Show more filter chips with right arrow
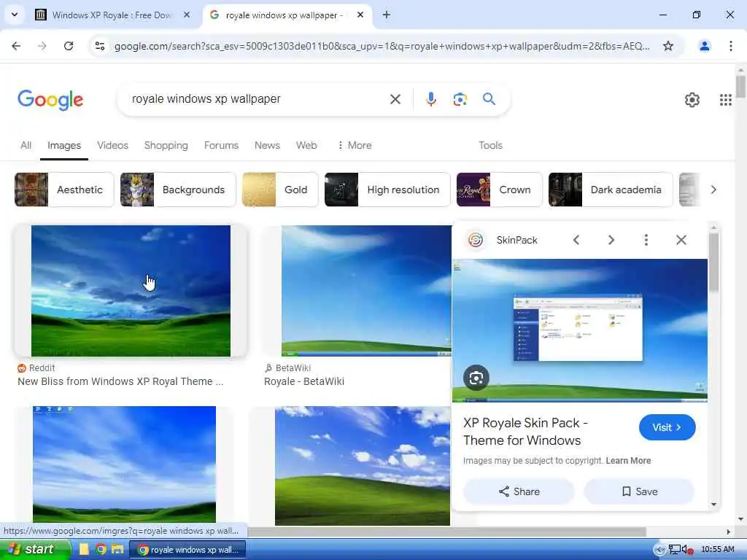 tap(713, 190)
